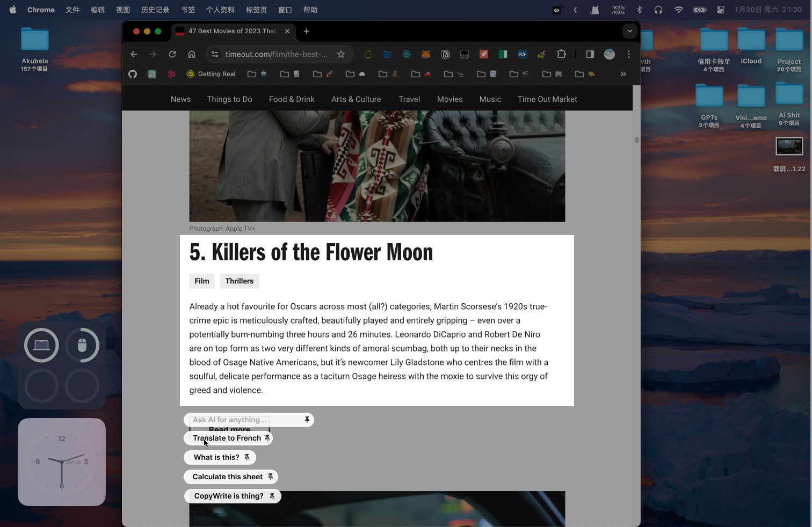Toggle Chrome side panel icon
Image resolution: width=812 pixels, height=527 pixels.
(590, 54)
